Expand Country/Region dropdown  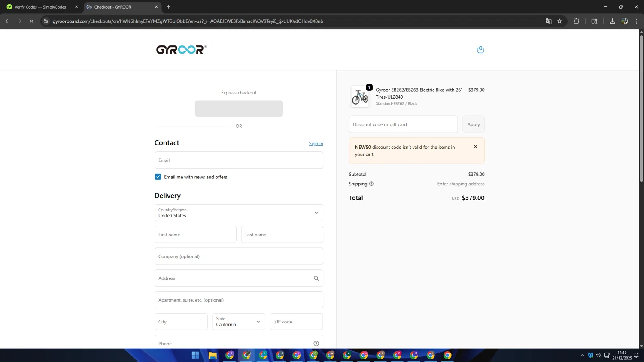pyautogui.click(x=239, y=213)
